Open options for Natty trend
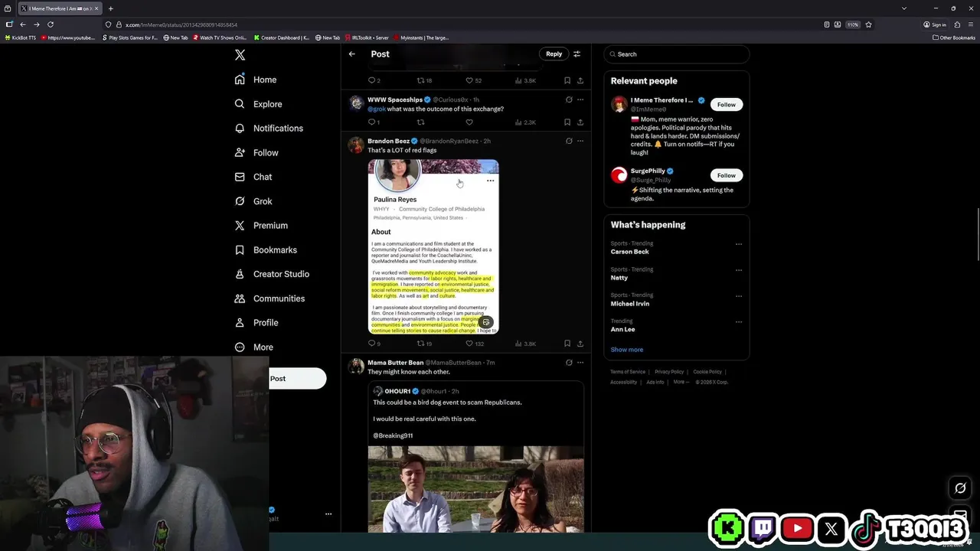 pos(739,270)
